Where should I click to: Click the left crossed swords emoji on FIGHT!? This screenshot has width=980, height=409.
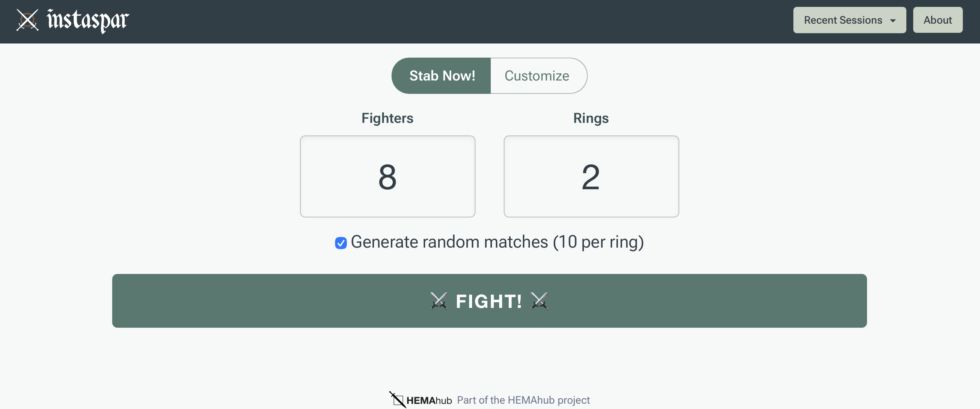438,301
